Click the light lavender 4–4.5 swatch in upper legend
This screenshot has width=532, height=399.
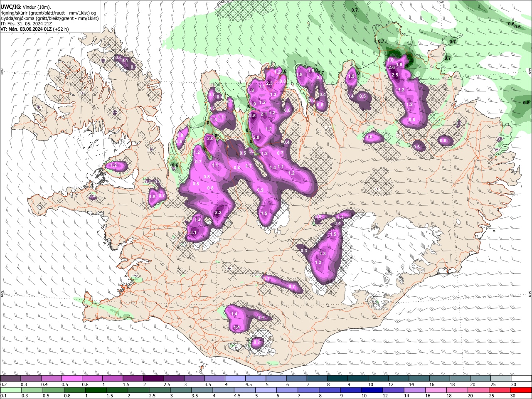point(235,379)
